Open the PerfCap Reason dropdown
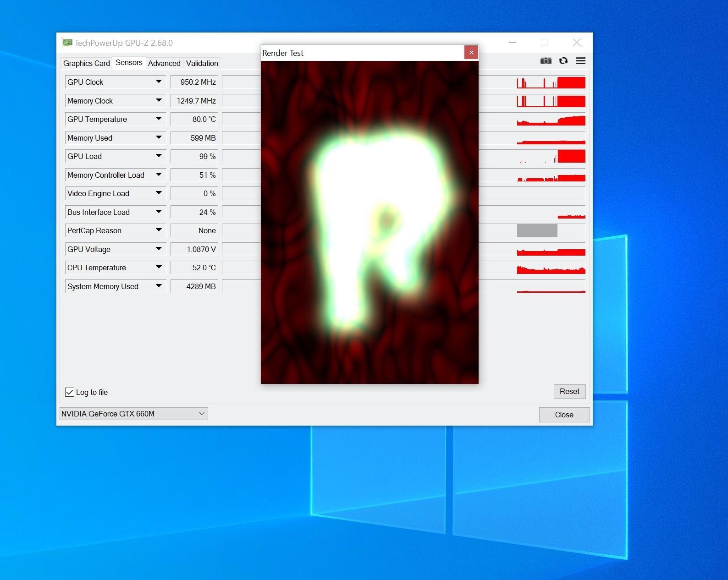This screenshot has height=580, width=728. click(x=159, y=230)
